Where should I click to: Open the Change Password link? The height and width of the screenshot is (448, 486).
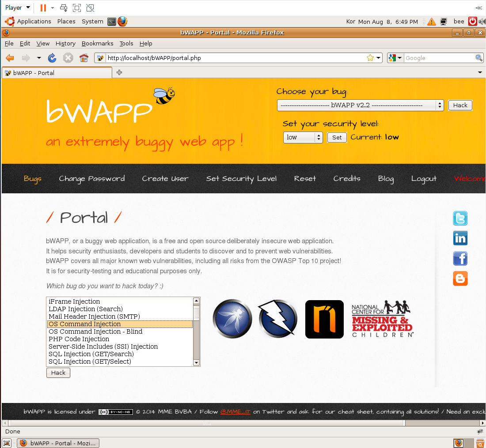click(x=92, y=179)
